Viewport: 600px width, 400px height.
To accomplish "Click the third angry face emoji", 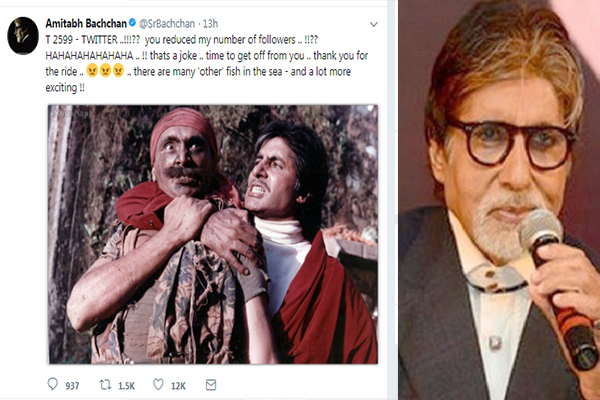I will click(x=118, y=71).
